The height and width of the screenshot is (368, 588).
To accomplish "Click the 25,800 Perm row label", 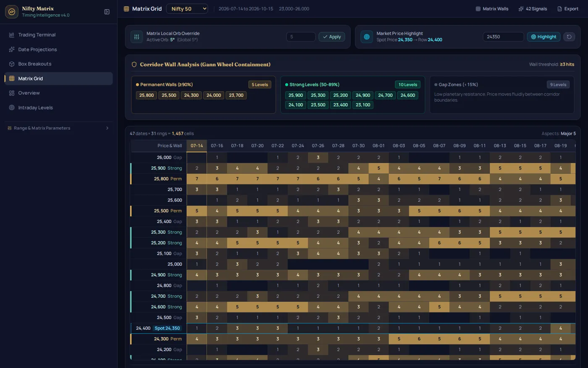I will [159, 179].
